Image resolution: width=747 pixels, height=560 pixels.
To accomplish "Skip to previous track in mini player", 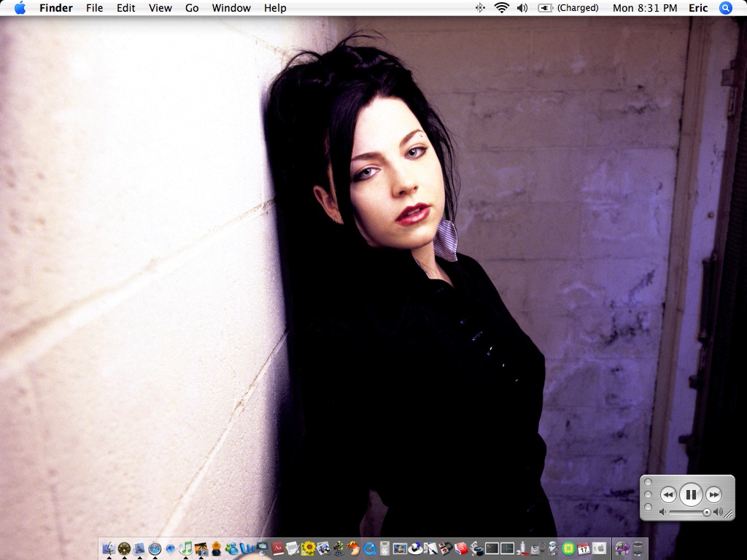I will tap(668, 495).
